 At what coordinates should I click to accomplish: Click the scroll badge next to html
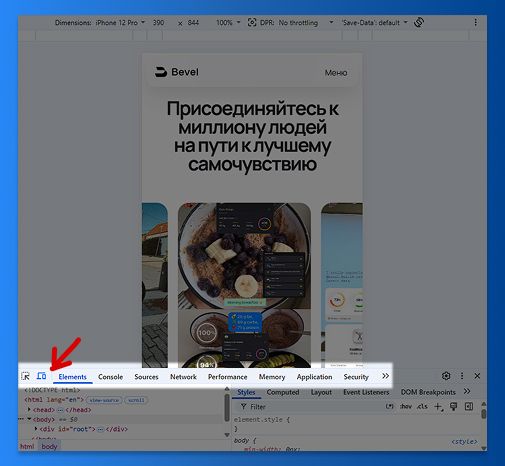click(x=136, y=400)
